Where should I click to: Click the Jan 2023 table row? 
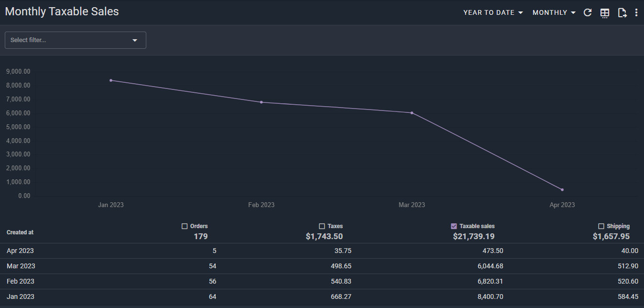(20, 297)
